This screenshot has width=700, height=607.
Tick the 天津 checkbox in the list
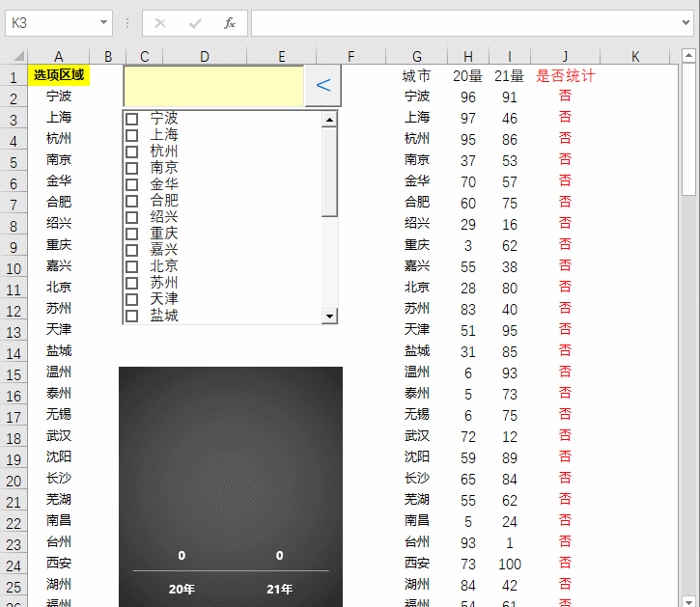pyautogui.click(x=131, y=299)
